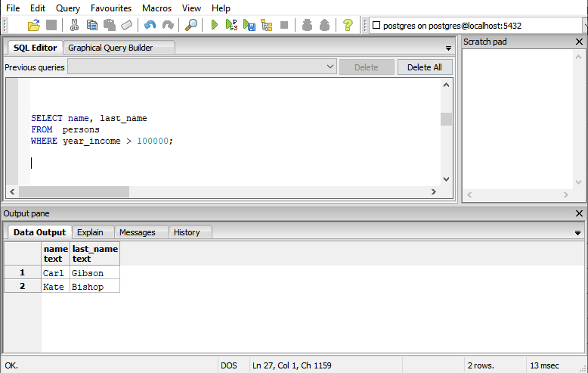This screenshot has height=373, width=588.
Task: Click the Execute query green arrow
Action: tap(214, 25)
